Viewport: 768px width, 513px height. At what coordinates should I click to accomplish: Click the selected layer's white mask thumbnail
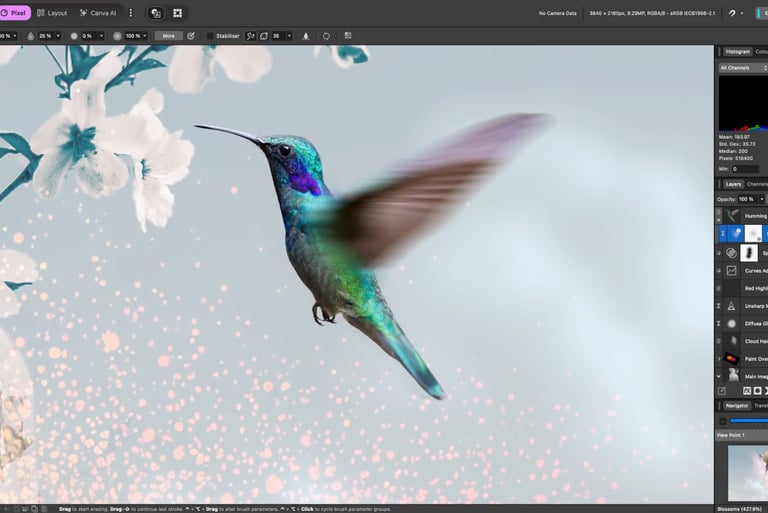coord(753,234)
